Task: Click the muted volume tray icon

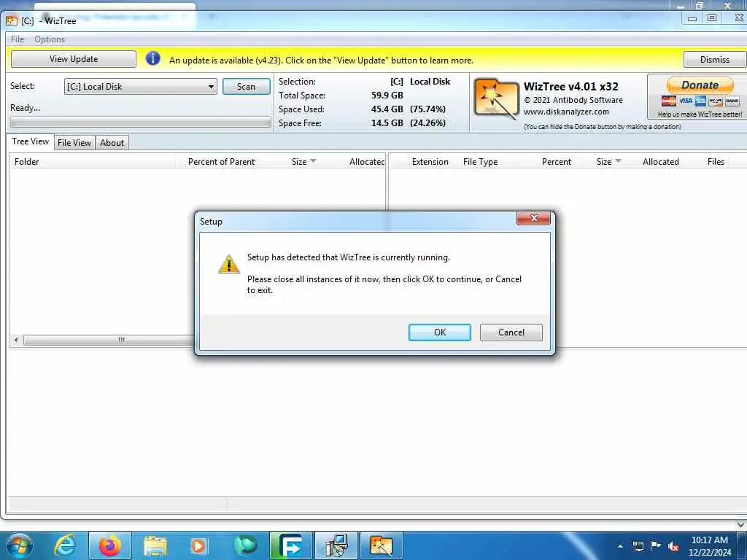Action: coord(673,547)
